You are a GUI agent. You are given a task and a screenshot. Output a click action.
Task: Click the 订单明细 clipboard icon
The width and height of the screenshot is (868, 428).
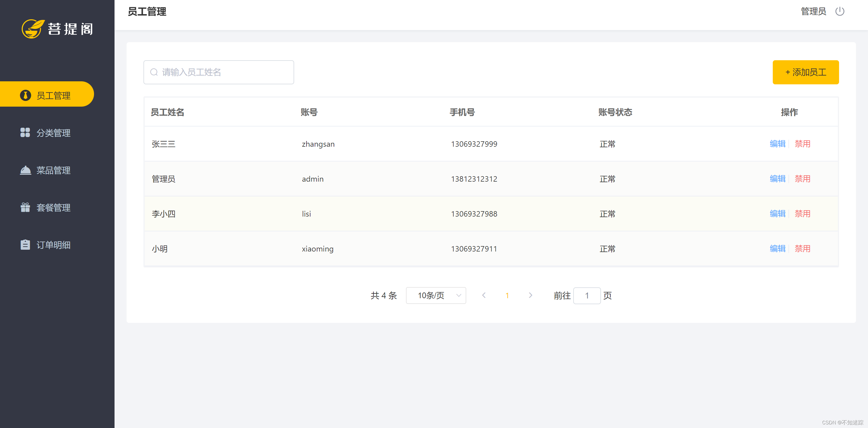[x=25, y=245]
